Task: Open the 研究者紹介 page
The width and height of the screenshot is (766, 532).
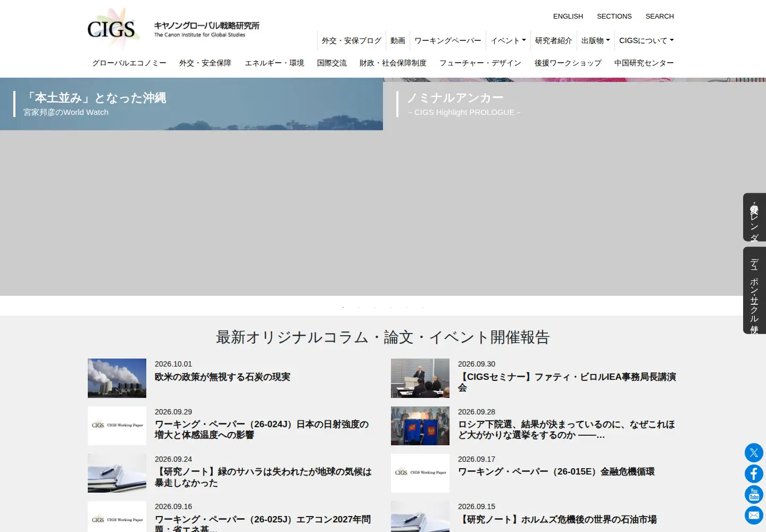Action: pyautogui.click(x=554, y=40)
